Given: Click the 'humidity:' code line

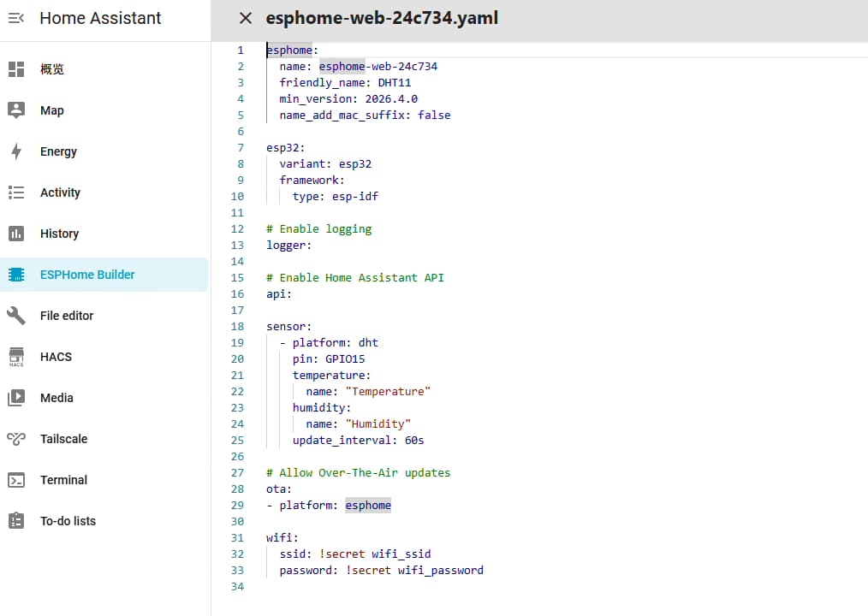Looking at the screenshot, I should coord(322,408).
